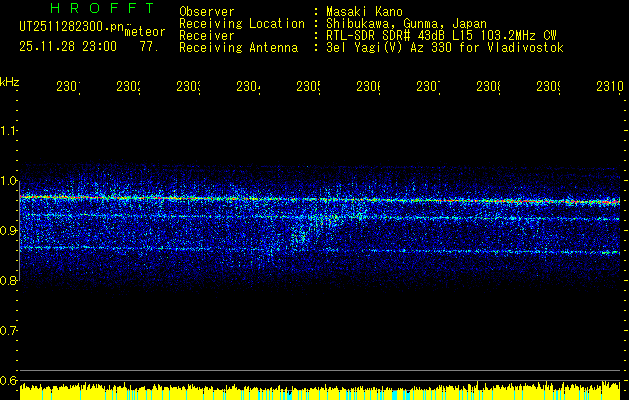Click the 2304 time marker
Image resolution: width=629 pixels, height=400 pixels.
(248, 87)
